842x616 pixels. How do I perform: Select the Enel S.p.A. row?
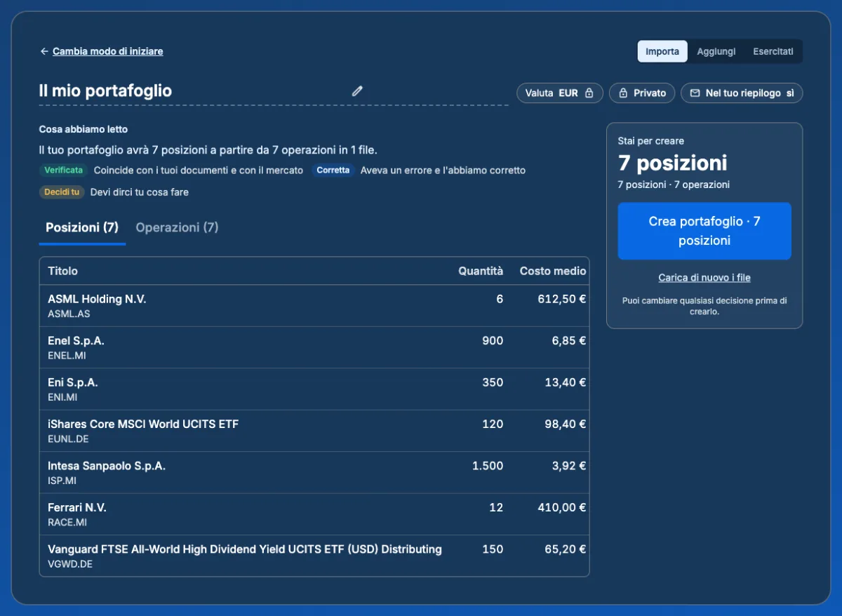point(314,347)
